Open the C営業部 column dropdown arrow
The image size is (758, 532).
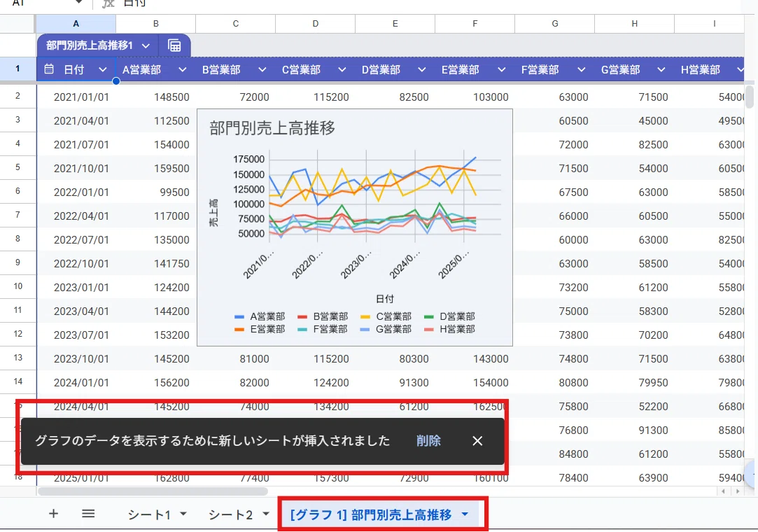(x=342, y=69)
